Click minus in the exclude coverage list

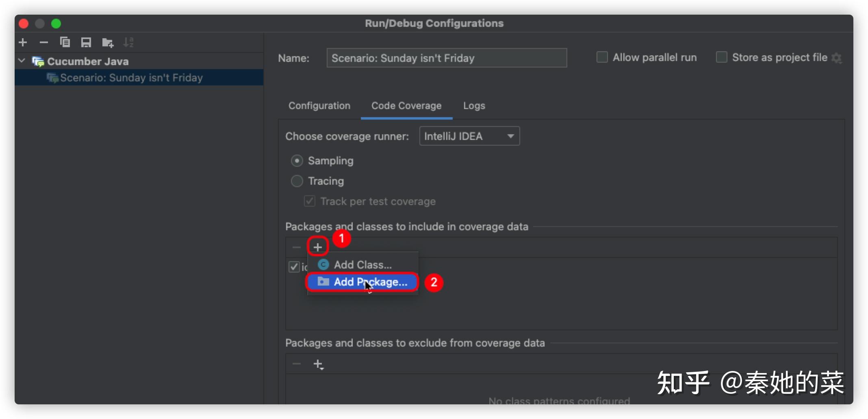pos(297,364)
